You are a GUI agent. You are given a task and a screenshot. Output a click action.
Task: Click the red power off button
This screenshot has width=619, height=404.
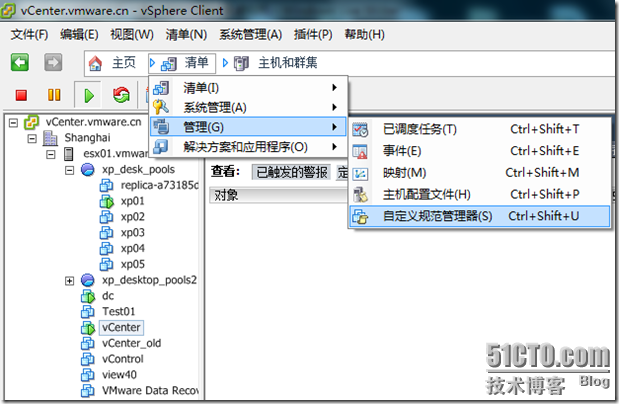[x=21, y=95]
